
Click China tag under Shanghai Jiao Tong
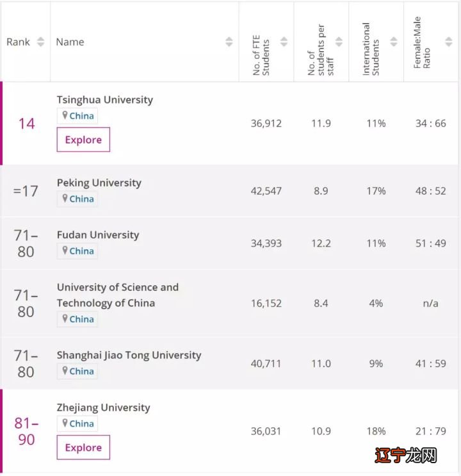point(81,371)
